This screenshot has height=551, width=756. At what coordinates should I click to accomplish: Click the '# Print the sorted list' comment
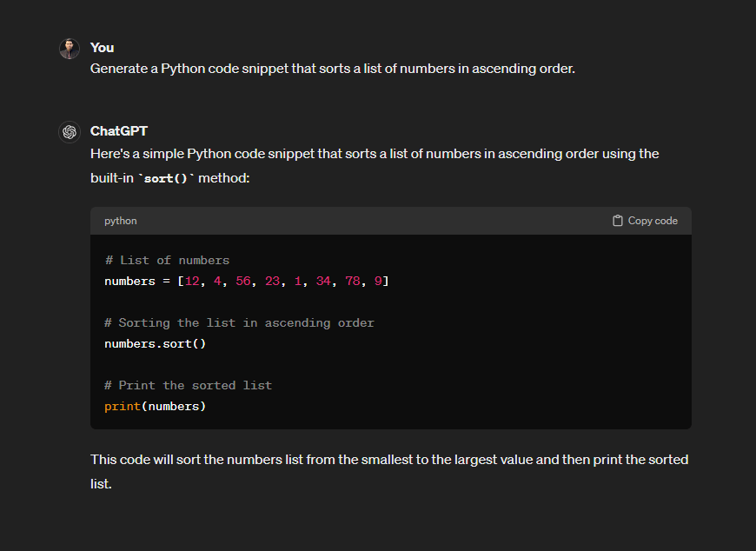(188, 386)
